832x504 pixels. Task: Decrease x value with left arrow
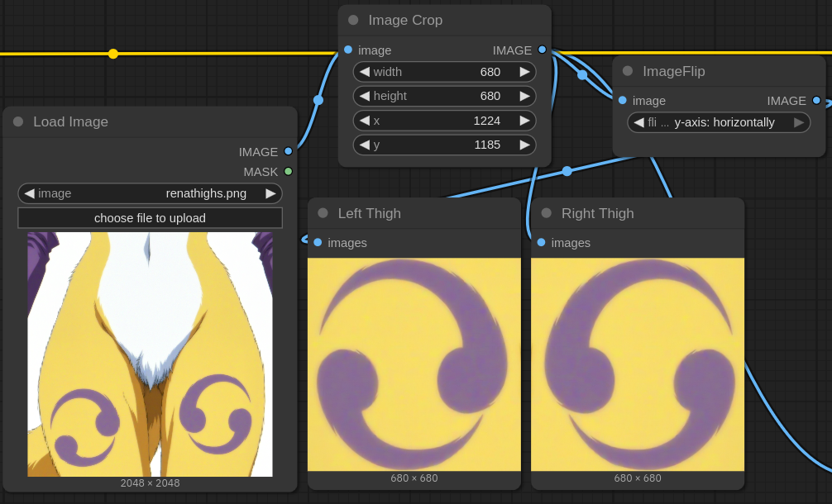pos(365,121)
